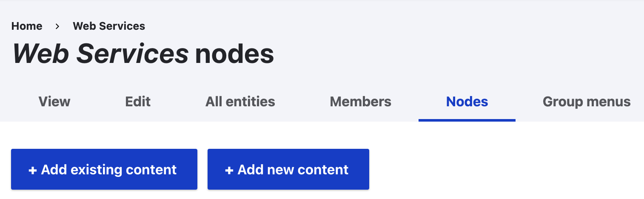Click the gap between the two Add content buttons
644x199 pixels.
coord(202,169)
